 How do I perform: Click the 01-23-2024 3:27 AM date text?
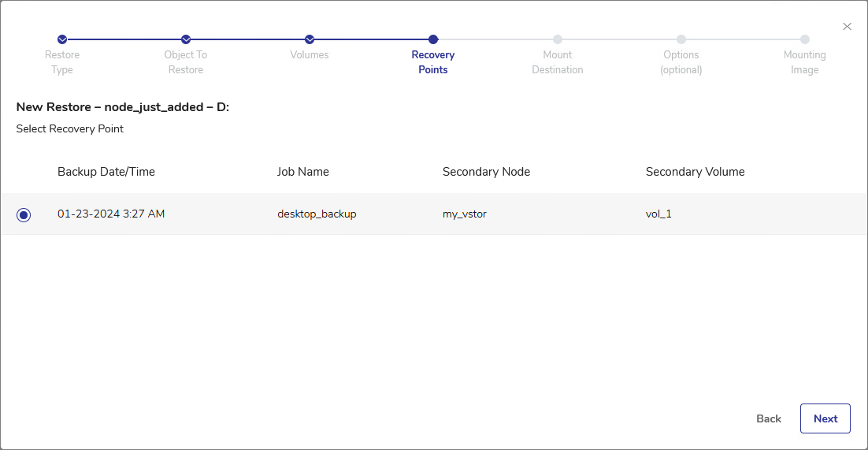(x=111, y=214)
